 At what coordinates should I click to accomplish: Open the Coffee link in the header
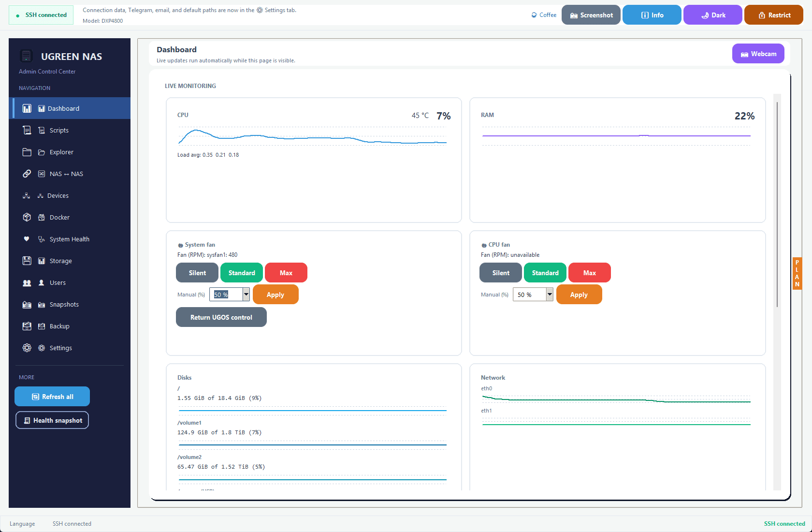pos(544,15)
